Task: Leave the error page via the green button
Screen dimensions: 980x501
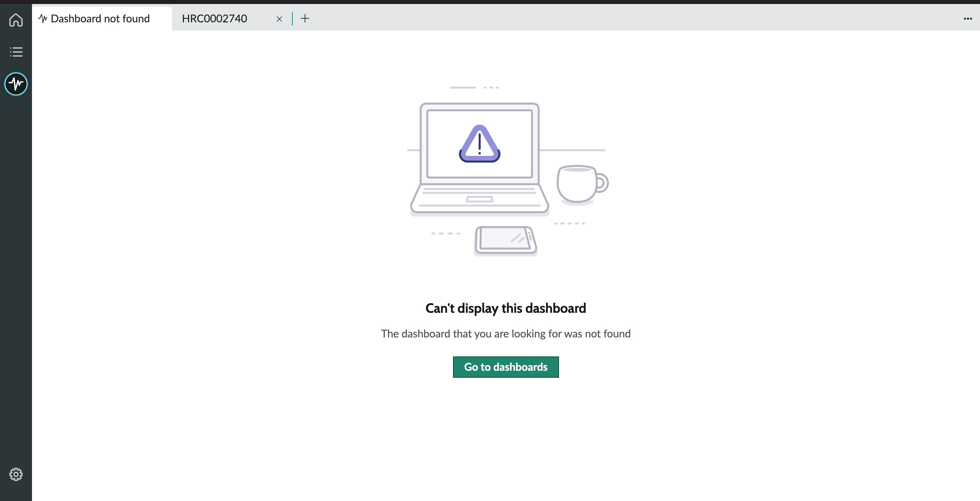Action: (506, 367)
